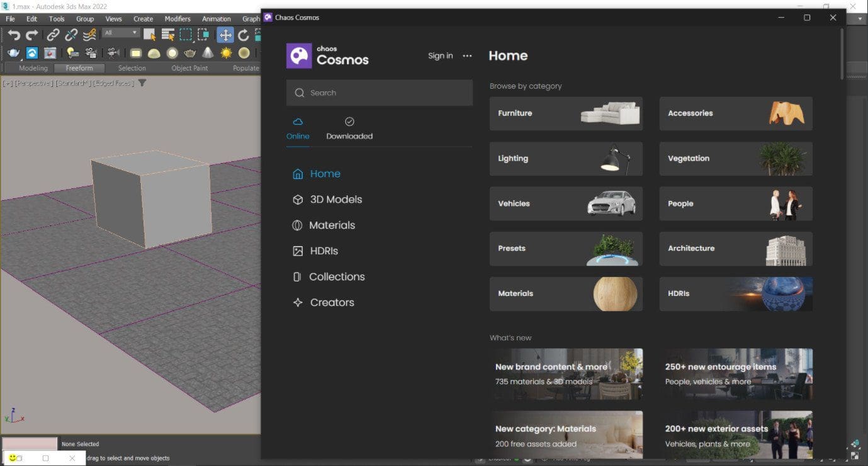This screenshot has height=466, width=868.
Task: Switch to the Downloaded tab in Cosmos
Action: [x=349, y=128]
